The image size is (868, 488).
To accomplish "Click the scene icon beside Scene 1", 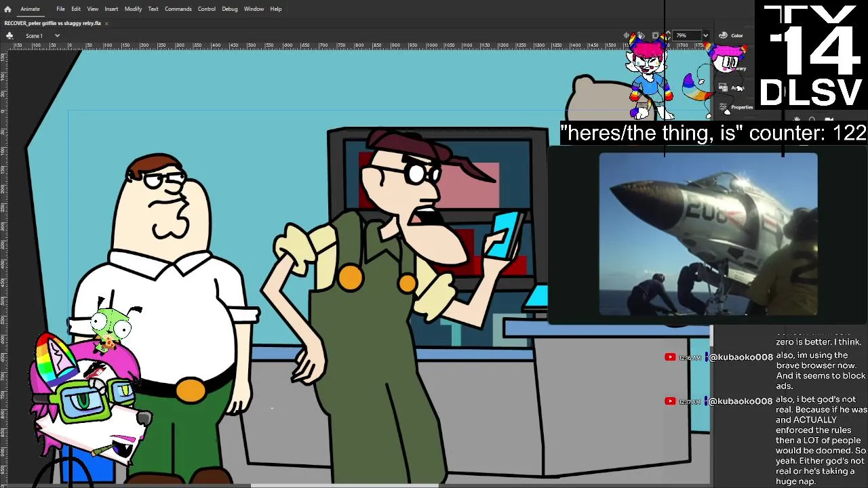I will [x=9, y=35].
